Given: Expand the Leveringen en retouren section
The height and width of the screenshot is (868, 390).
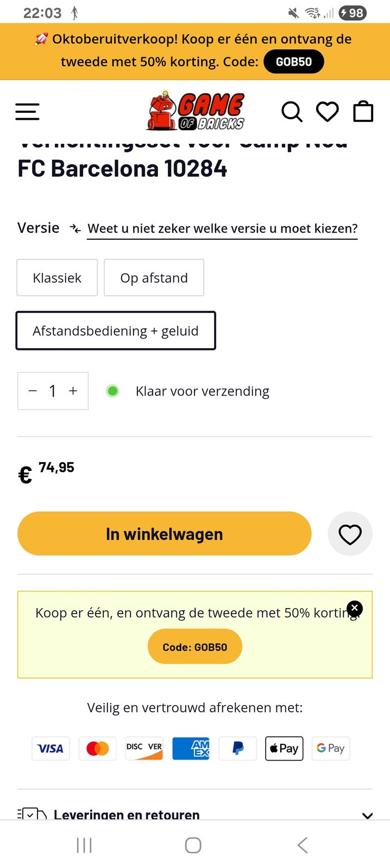Looking at the screenshot, I should pos(367,815).
